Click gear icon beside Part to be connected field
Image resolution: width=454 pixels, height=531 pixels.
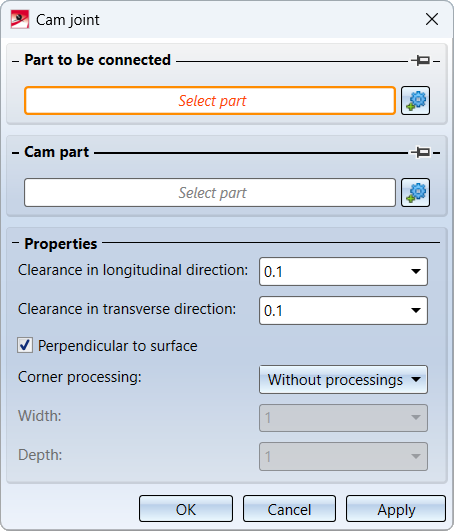click(x=415, y=101)
